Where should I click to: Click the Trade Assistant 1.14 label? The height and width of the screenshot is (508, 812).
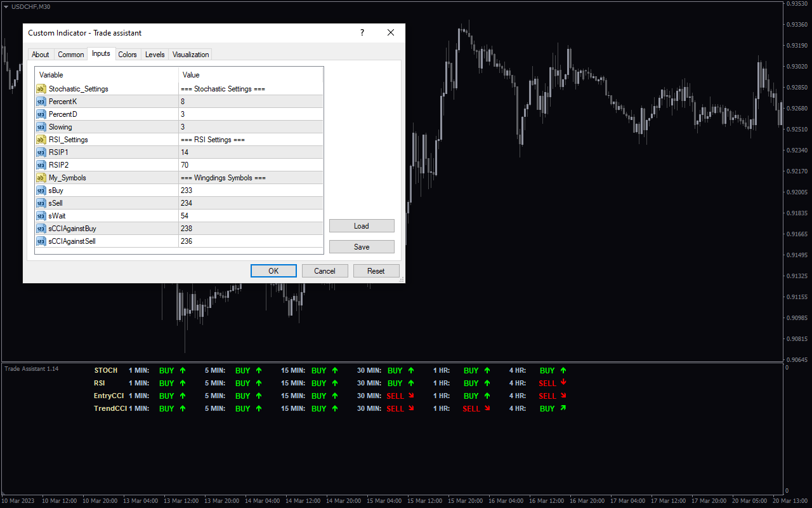tap(32, 369)
